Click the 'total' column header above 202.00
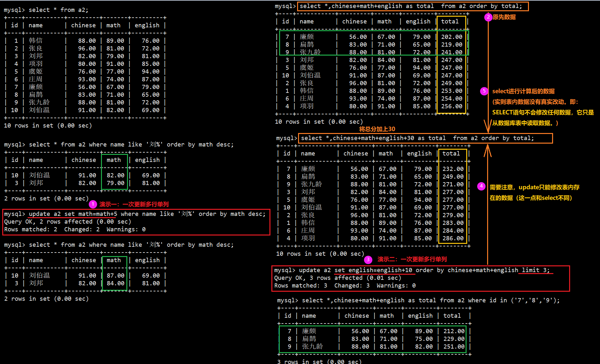This screenshot has width=600, height=364. click(450, 22)
